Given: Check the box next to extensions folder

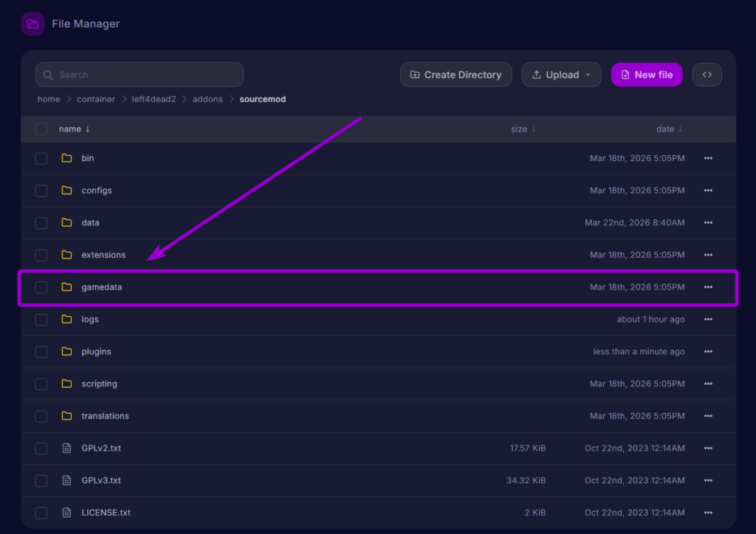Looking at the screenshot, I should 41,255.
